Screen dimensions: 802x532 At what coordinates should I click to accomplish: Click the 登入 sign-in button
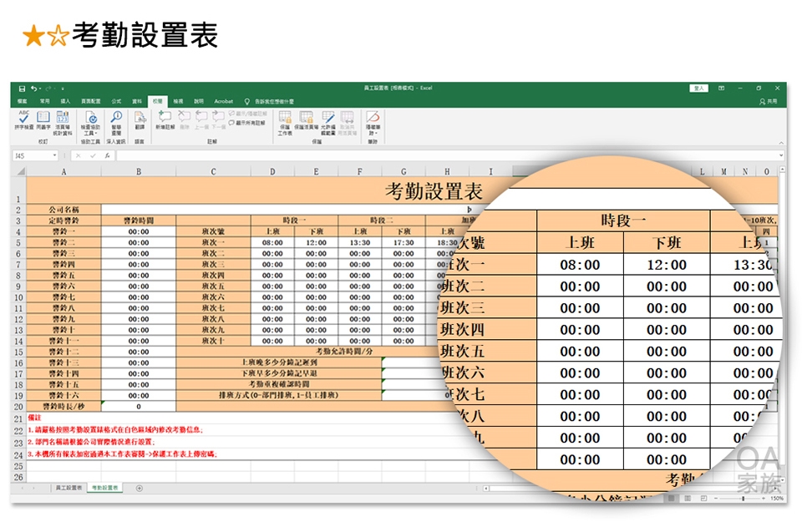click(x=698, y=88)
